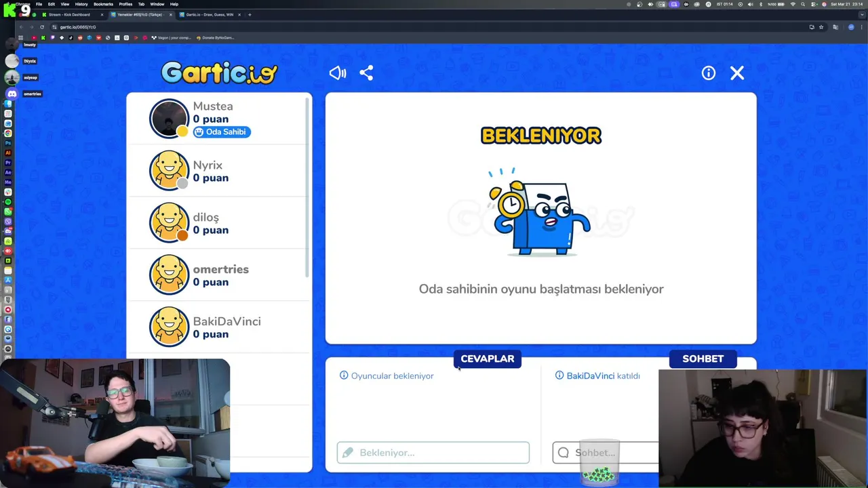Open the Profiles menu
The width and height of the screenshot is (868, 488).
(x=125, y=4)
